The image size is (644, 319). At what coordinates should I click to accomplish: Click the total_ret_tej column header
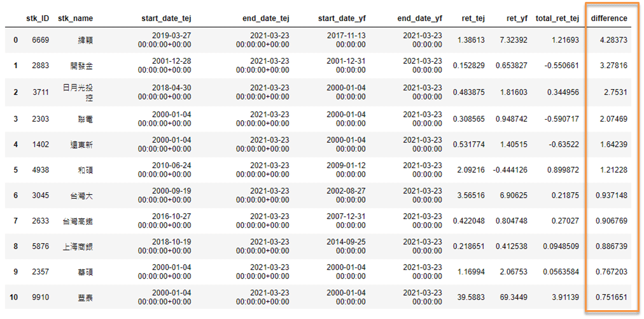point(557,18)
